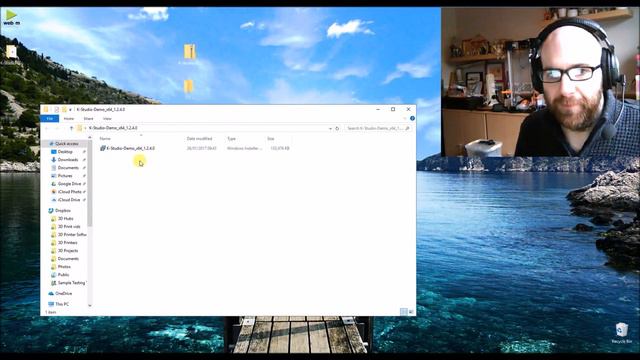
Task: Click navigation pane scroll-up arrow
Action: 90,138
